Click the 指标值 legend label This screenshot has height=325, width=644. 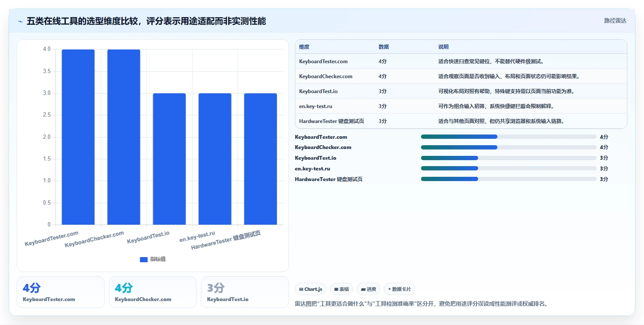click(x=158, y=259)
